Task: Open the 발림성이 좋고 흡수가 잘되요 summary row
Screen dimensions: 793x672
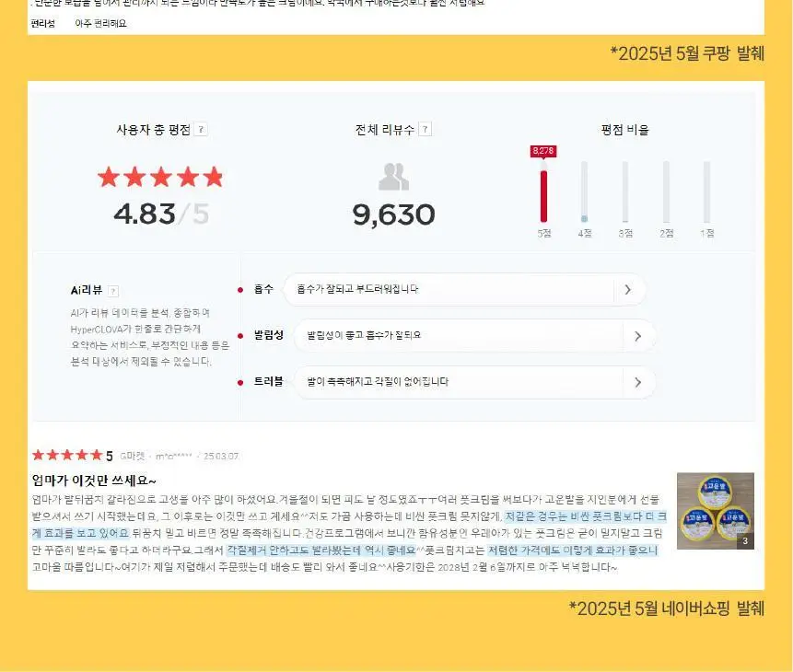Action: pos(474,336)
